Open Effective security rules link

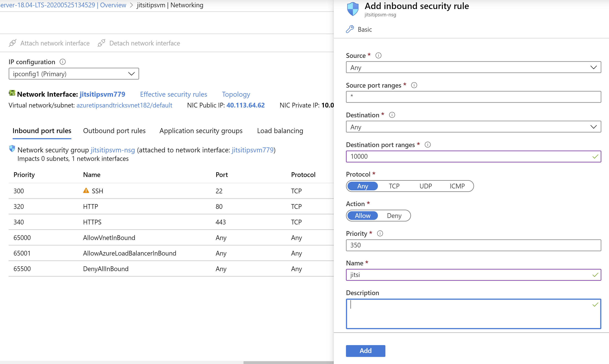pyautogui.click(x=174, y=94)
